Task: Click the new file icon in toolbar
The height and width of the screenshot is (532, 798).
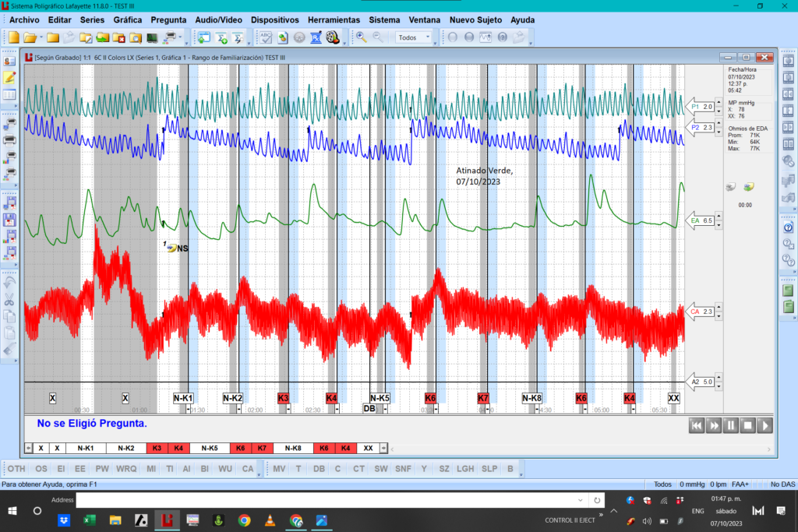Action: click(x=14, y=37)
